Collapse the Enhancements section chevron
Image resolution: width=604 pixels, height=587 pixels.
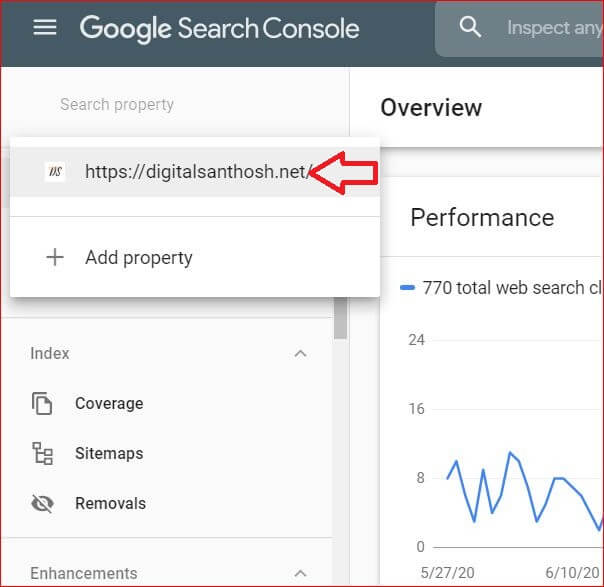pos(300,574)
